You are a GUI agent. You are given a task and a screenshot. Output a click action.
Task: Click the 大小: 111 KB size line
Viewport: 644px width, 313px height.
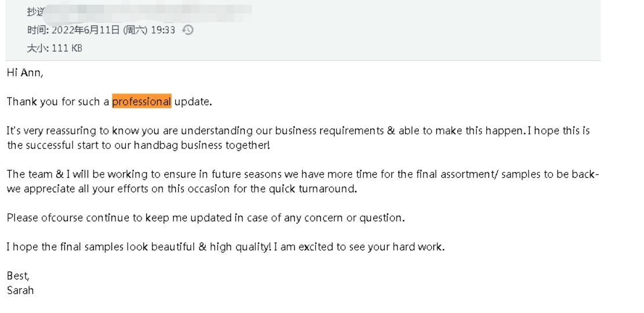55,48
